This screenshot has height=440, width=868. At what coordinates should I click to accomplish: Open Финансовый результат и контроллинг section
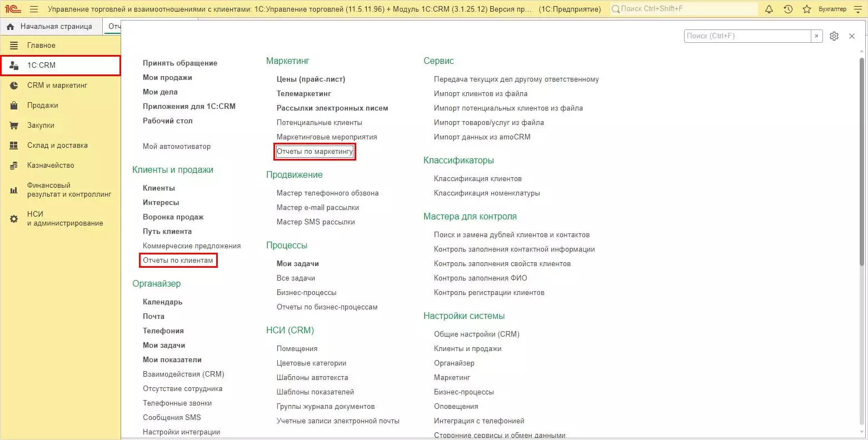pyautogui.click(x=60, y=189)
